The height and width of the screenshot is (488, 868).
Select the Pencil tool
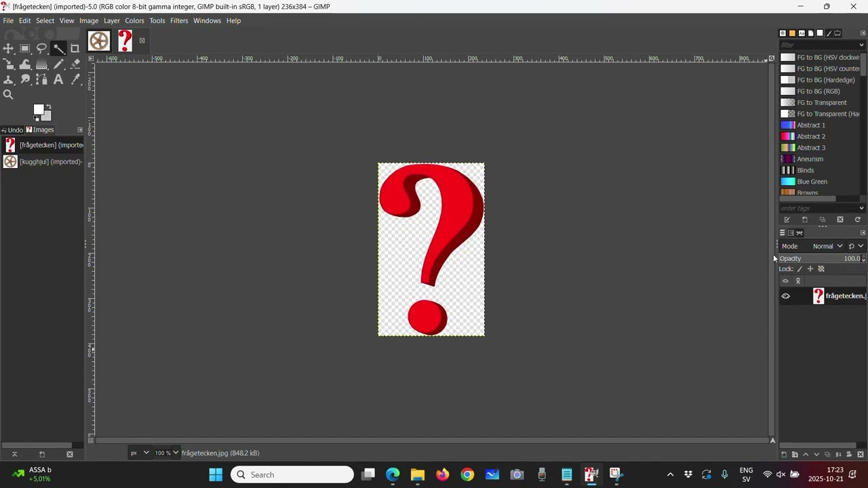pos(59,64)
